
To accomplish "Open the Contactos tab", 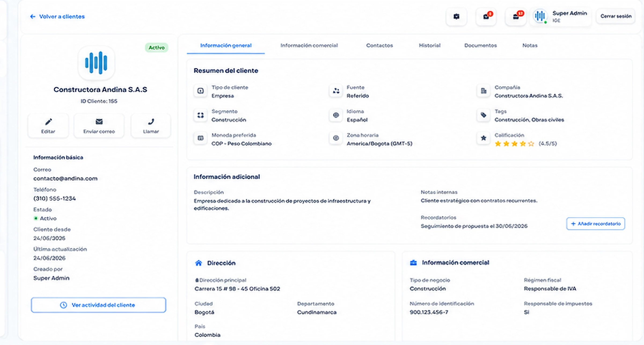I will click(x=379, y=45).
